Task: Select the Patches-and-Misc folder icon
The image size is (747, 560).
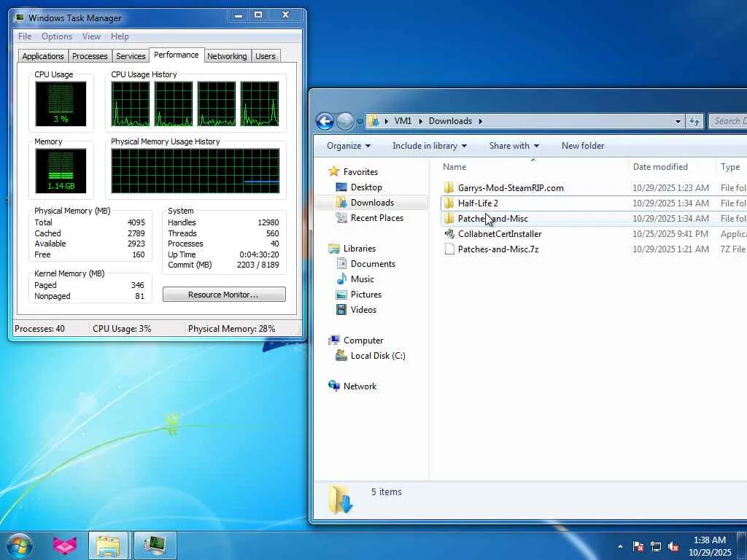Action: coord(449,219)
